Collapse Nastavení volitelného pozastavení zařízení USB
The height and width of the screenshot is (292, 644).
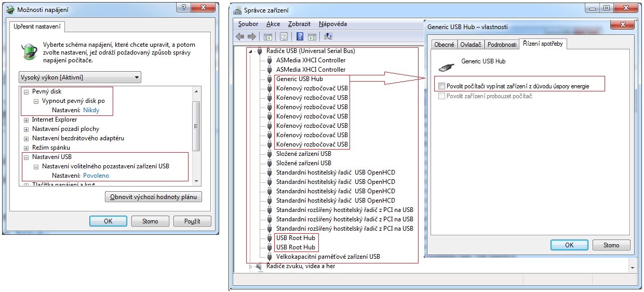click(36, 166)
